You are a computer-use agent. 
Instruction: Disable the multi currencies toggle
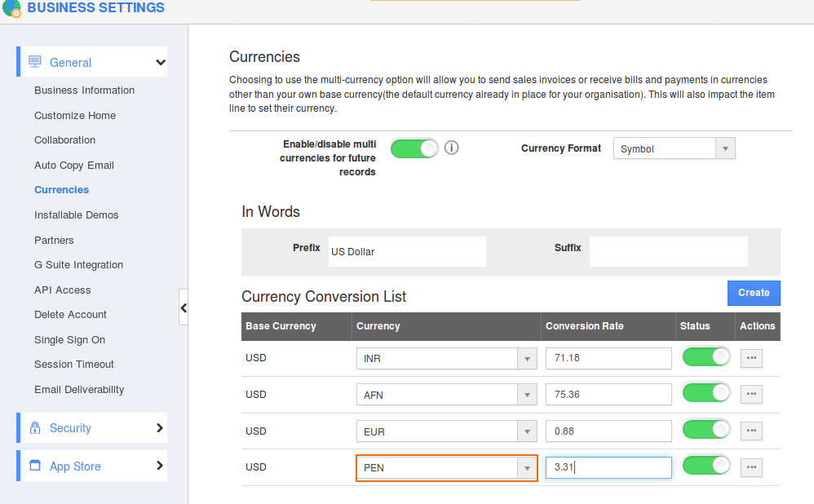[x=414, y=148]
